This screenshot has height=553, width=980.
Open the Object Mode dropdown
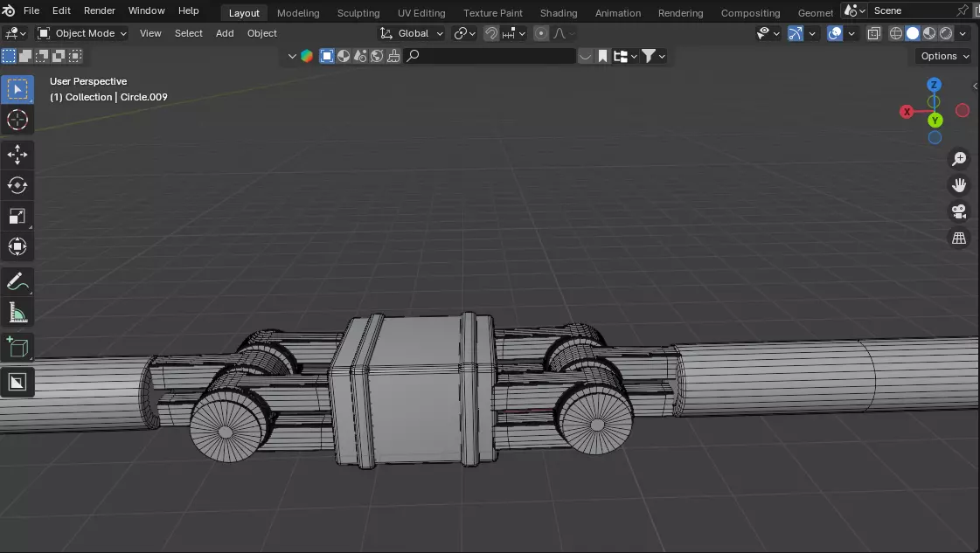(81, 33)
